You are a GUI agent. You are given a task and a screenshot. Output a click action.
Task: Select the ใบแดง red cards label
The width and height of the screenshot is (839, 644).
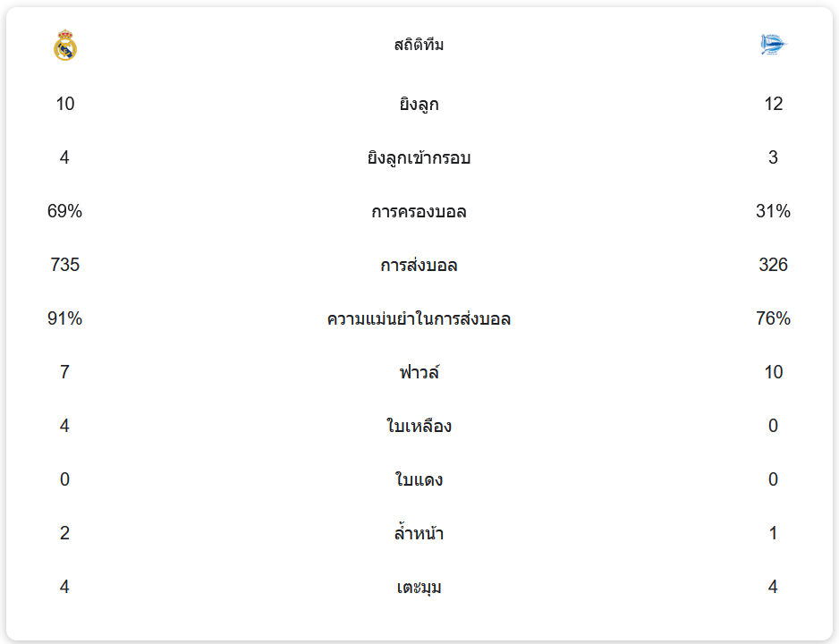(419, 479)
